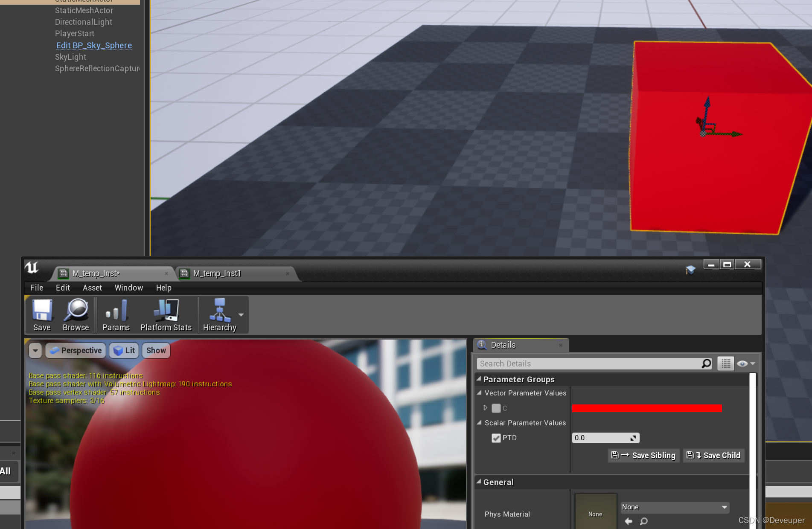Click the Search Details input field
Screen dimensions: 812x529
[589, 363]
